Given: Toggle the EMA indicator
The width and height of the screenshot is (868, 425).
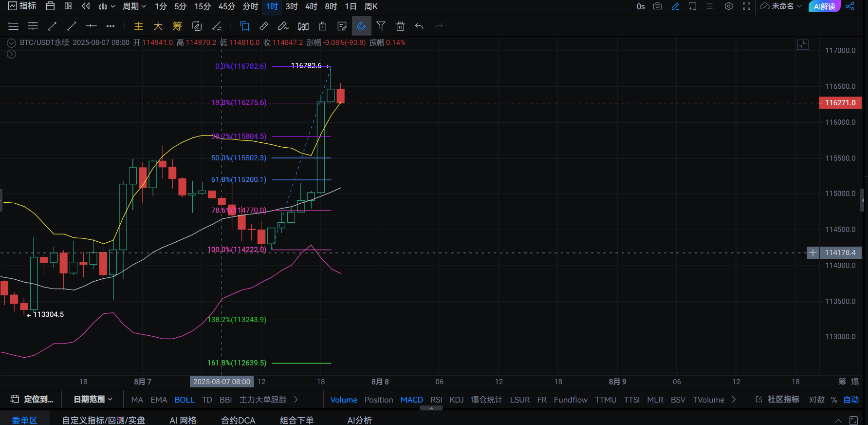Looking at the screenshot, I should (x=159, y=400).
